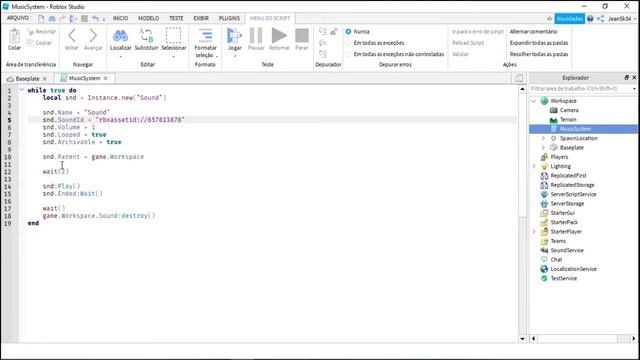The width and height of the screenshot is (640, 360).
Task: Click Alternar comentário
Action: [533, 31]
